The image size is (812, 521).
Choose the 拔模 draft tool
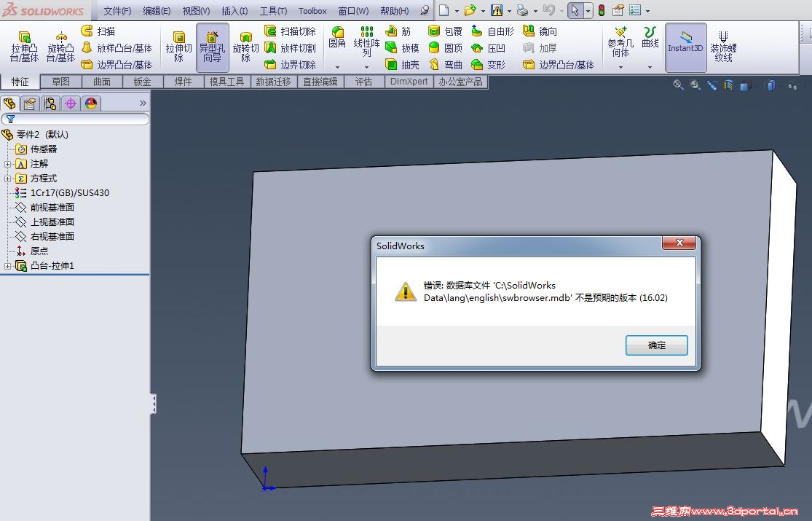[x=403, y=48]
